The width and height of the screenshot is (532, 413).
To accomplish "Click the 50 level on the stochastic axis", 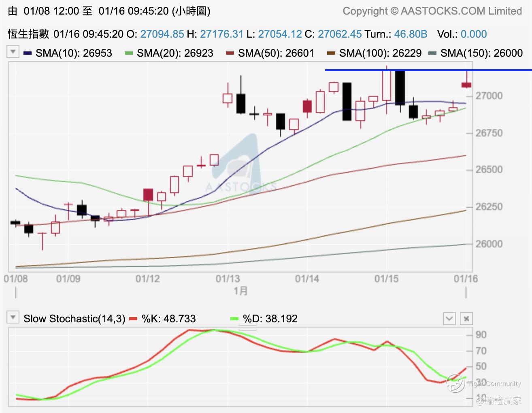I will [481, 366].
